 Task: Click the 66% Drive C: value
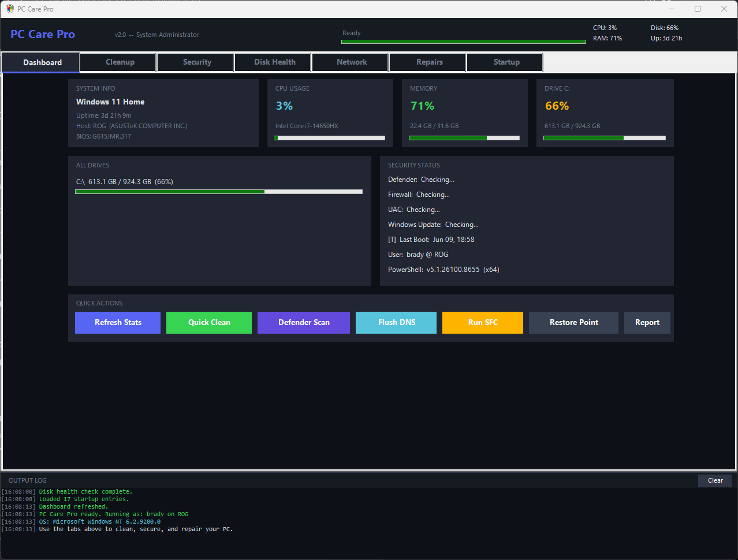557,106
